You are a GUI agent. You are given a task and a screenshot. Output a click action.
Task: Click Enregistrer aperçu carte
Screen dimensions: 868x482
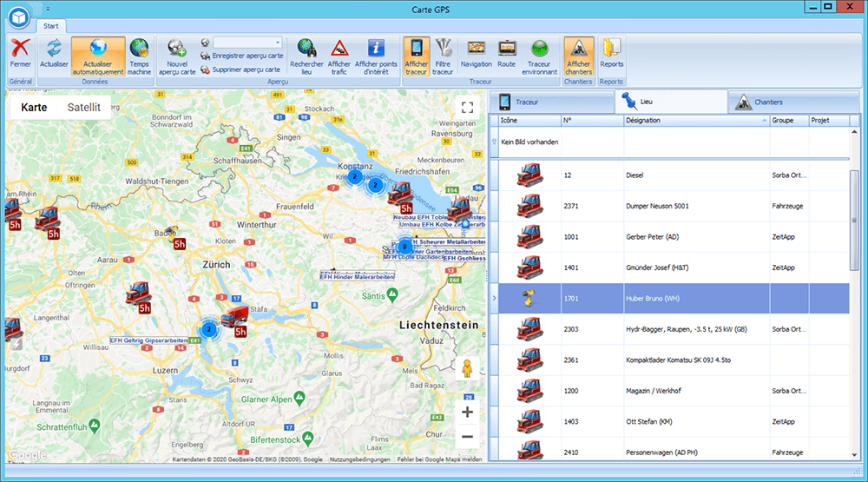[x=241, y=56]
